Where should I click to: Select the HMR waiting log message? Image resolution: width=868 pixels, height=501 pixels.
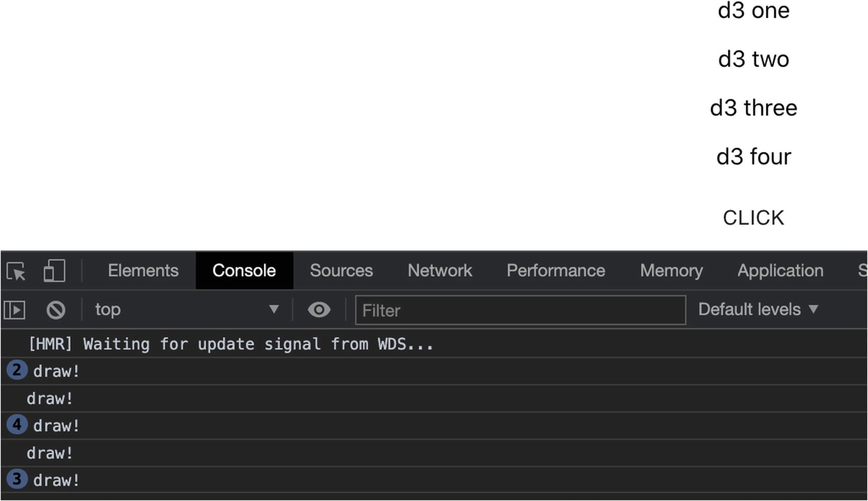coord(231,344)
